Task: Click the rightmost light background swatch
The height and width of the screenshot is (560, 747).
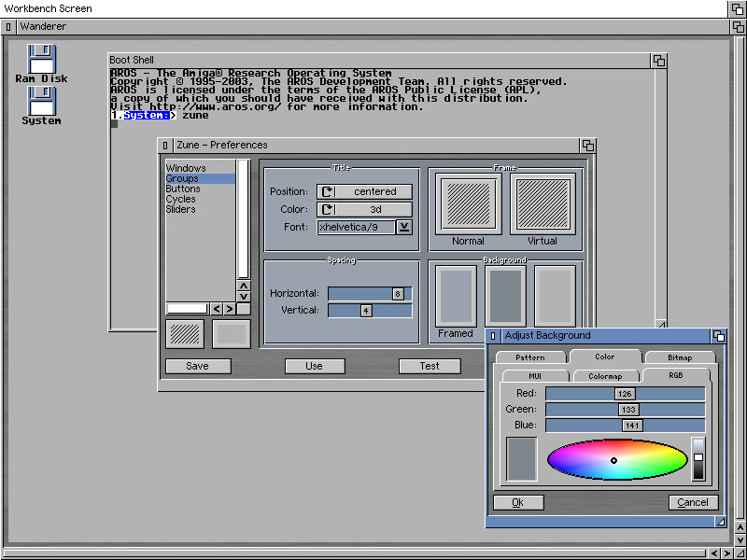Action: (x=555, y=296)
